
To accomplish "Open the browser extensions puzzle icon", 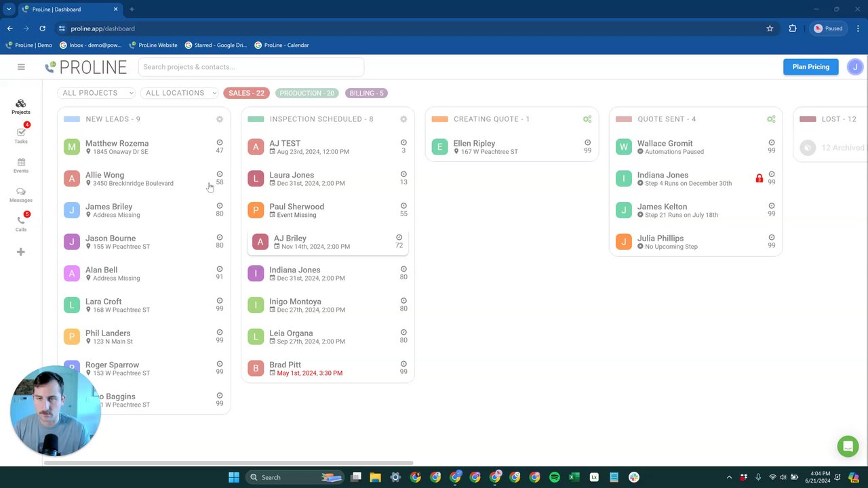I will click(x=793, y=28).
